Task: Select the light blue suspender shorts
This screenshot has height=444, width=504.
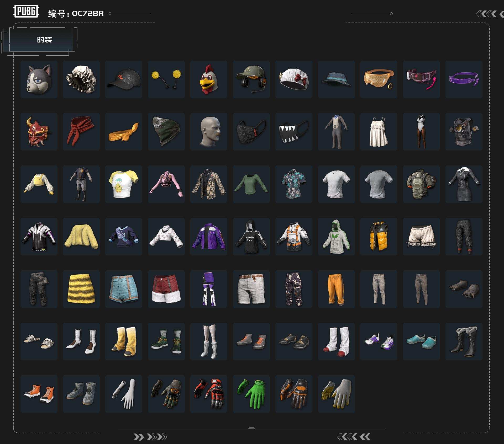Action: click(124, 289)
